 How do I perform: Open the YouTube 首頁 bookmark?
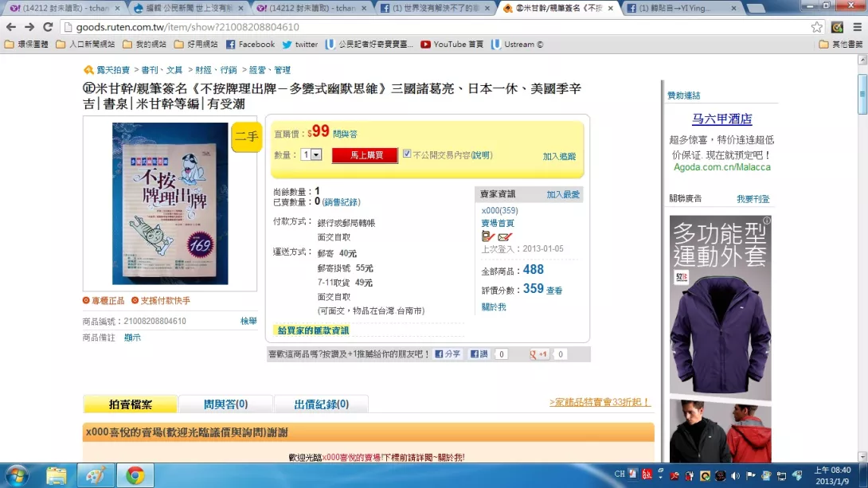click(452, 45)
